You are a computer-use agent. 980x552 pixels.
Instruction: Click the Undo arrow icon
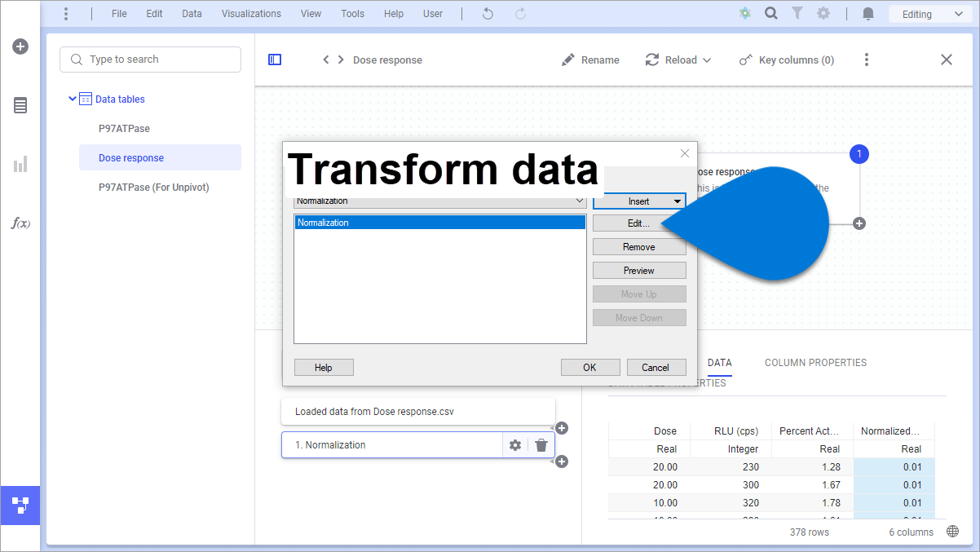click(x=488, y=14)
